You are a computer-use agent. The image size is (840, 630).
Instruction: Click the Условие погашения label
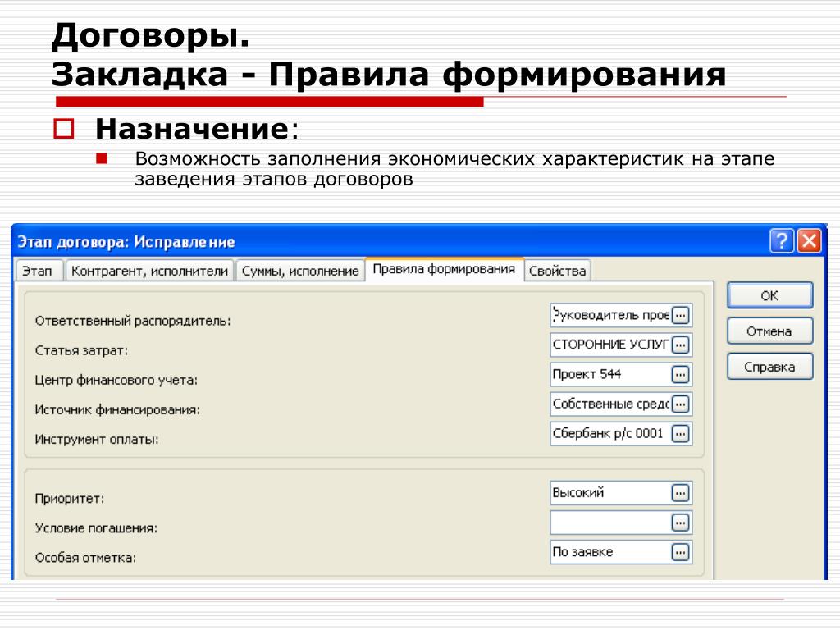click(x=97, y=528)
